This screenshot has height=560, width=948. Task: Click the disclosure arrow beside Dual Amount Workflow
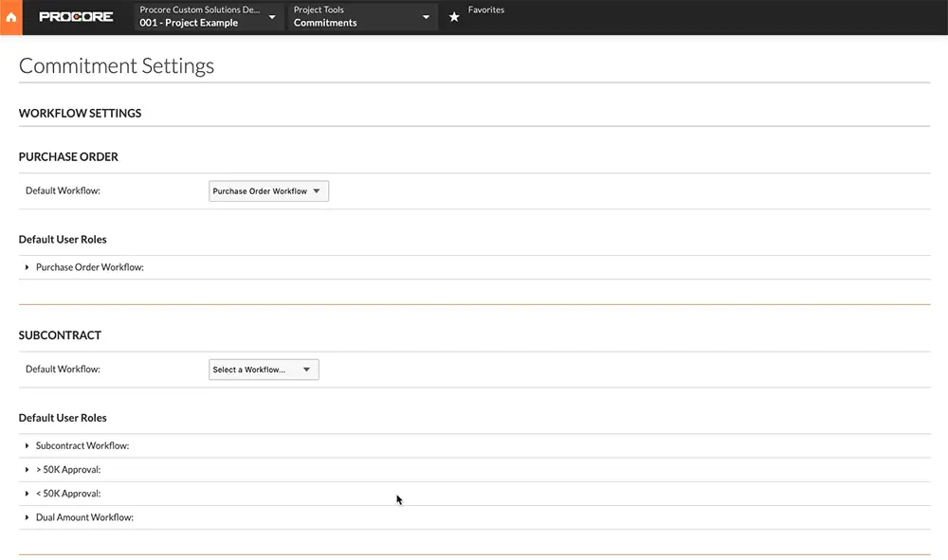(27, 516)
